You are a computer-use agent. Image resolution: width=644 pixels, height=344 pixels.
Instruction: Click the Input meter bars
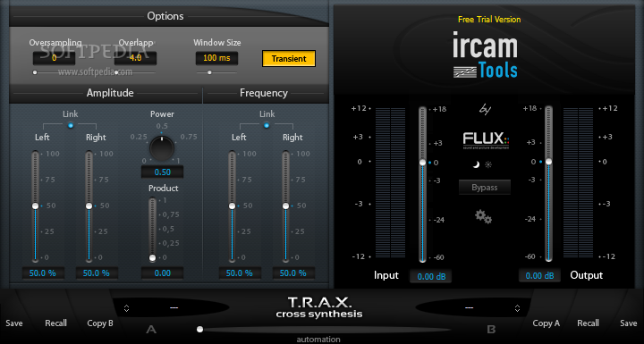pos(390,182)
